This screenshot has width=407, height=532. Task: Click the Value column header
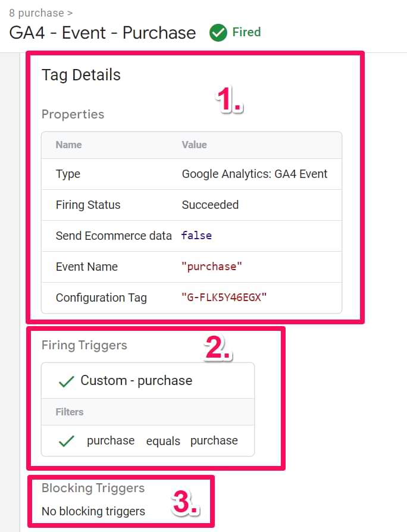tap(194, 145)
